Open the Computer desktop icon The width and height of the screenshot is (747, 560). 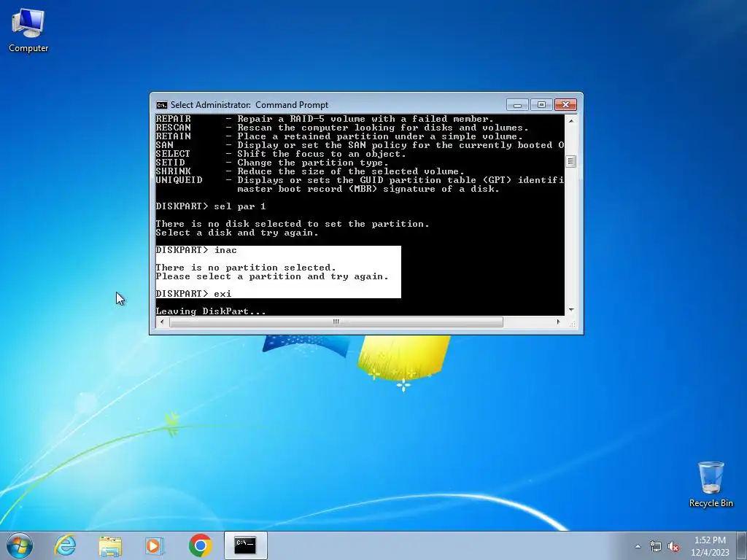(x=28, y=31)
